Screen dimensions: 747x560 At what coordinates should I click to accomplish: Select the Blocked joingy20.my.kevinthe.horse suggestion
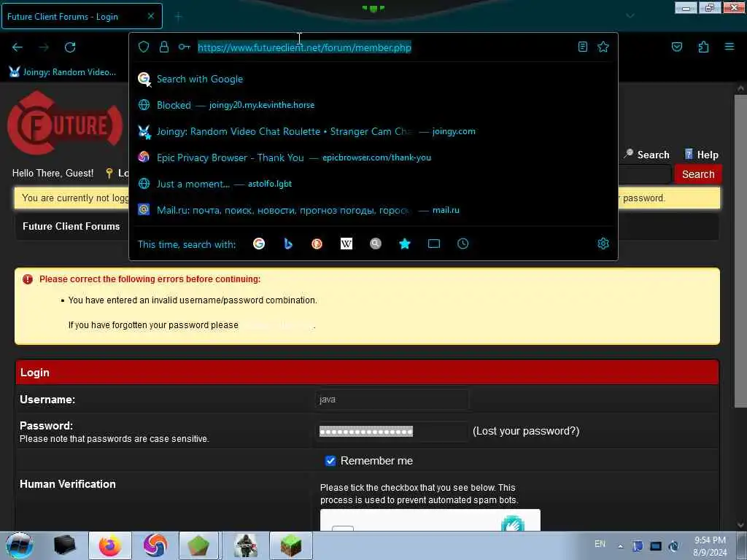pos(373,105)
